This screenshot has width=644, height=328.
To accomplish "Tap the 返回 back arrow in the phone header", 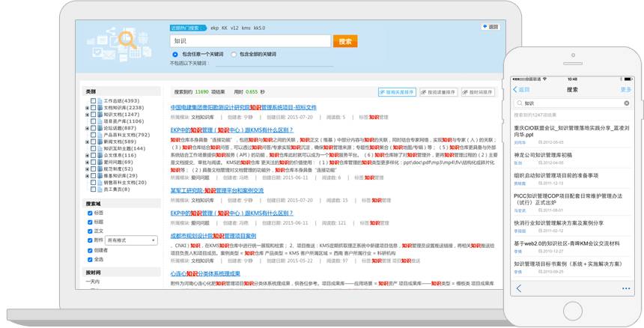I will pyautogui.click(x=520, y=89).
